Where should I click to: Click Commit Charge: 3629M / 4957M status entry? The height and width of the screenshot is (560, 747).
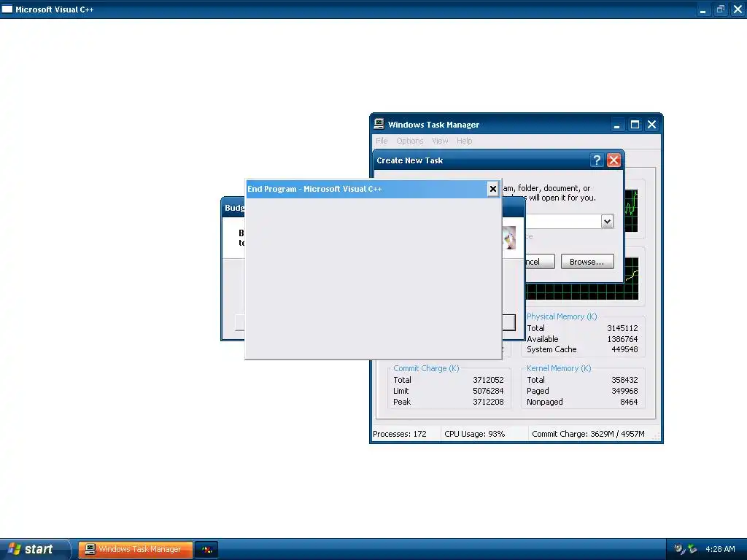tap(588, 434)
